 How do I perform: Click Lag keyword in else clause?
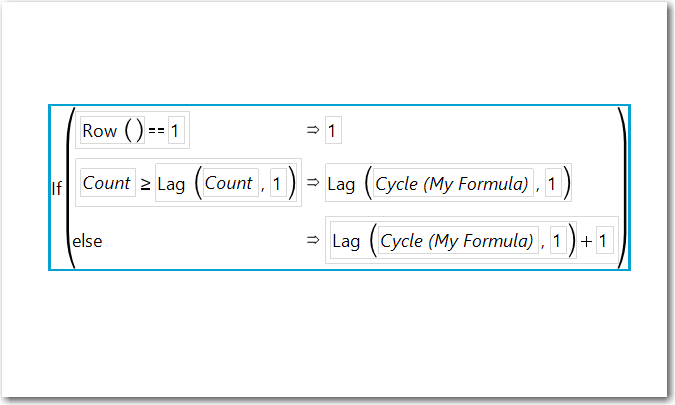coord(347,241)
